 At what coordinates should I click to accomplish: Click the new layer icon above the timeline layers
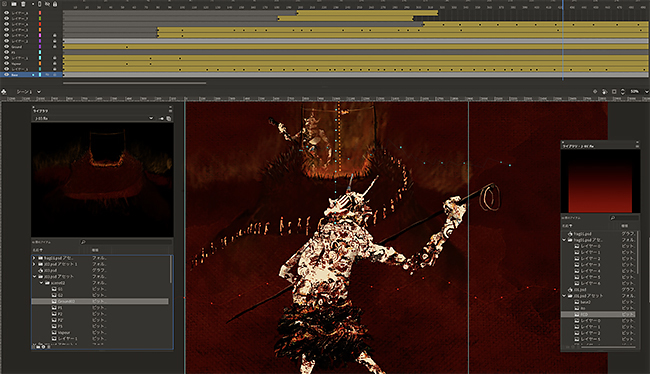pyautogui.click(x=5, y=4)
